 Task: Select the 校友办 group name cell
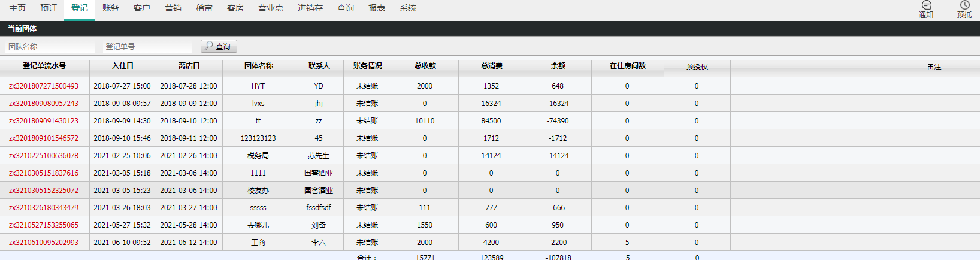[258, 191]
